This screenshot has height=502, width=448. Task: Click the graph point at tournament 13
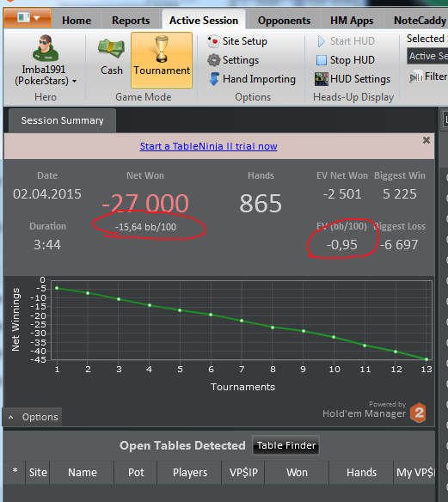(x=427, y=359)
